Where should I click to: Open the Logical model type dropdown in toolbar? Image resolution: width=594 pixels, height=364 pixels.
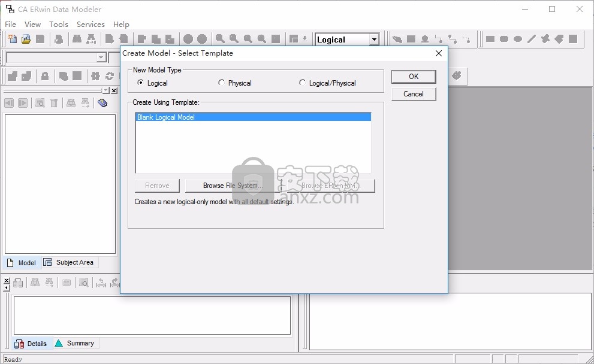tap(374, 40)
